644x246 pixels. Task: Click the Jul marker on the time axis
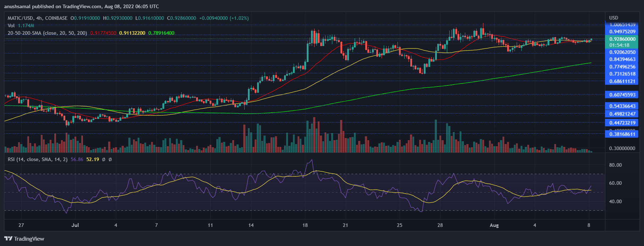tap(75, 225)
